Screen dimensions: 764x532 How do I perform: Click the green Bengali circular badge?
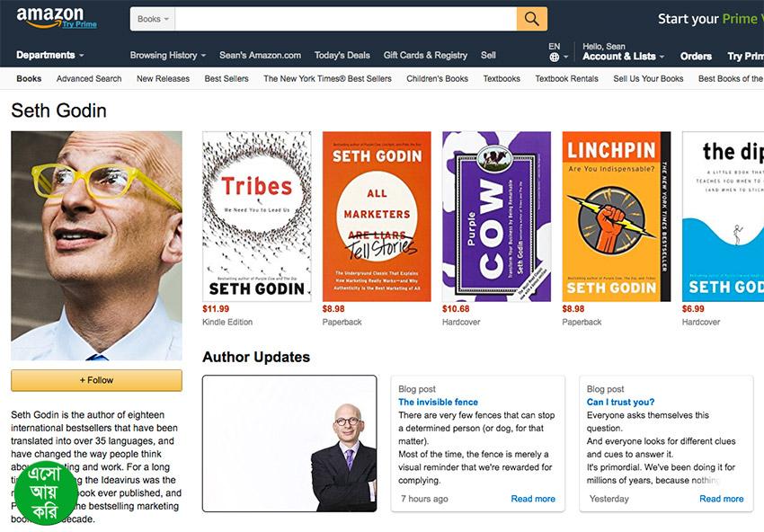coord(45,492)
